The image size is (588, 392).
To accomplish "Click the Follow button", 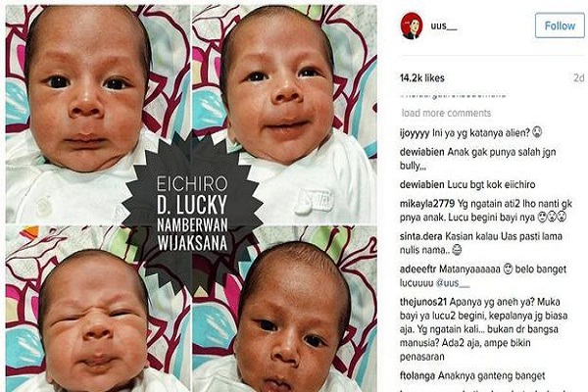I will tap(560, 25).
